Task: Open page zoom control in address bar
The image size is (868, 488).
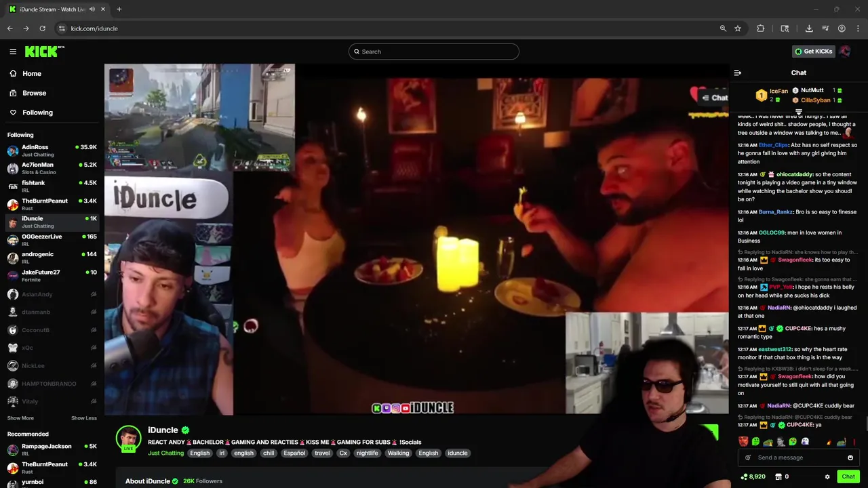Action: 723,28
